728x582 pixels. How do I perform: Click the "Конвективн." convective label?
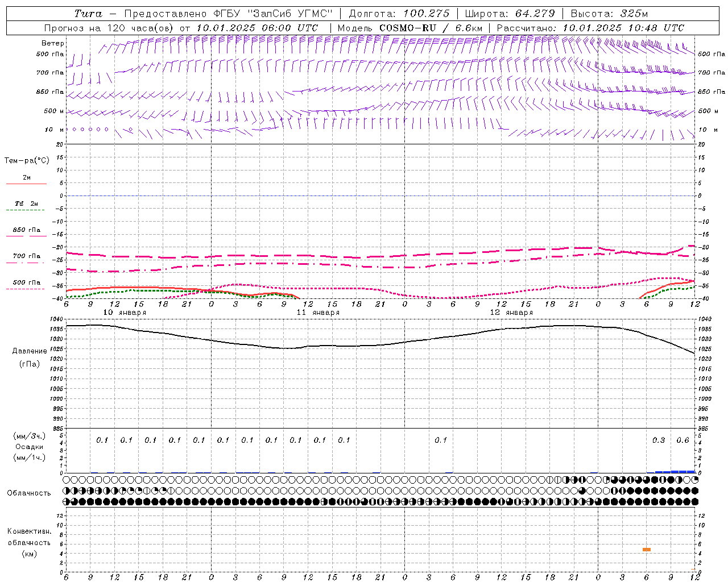30,531
